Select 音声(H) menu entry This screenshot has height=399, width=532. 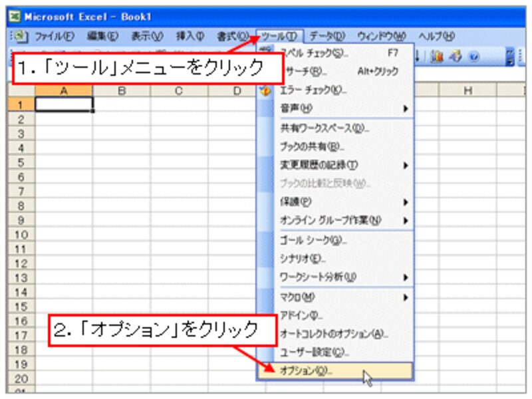click(335, 108)
